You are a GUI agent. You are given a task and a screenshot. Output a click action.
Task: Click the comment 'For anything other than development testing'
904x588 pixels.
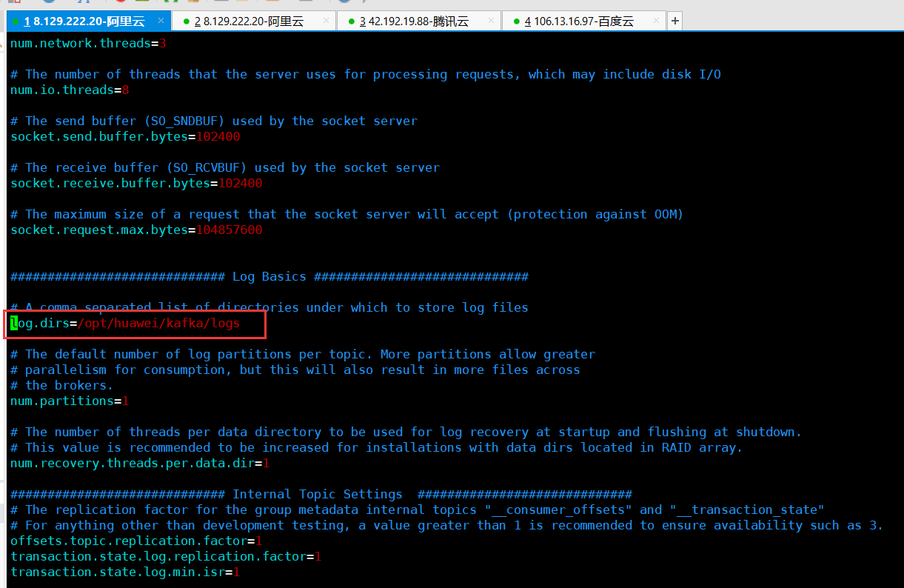(x=447, y=526)
